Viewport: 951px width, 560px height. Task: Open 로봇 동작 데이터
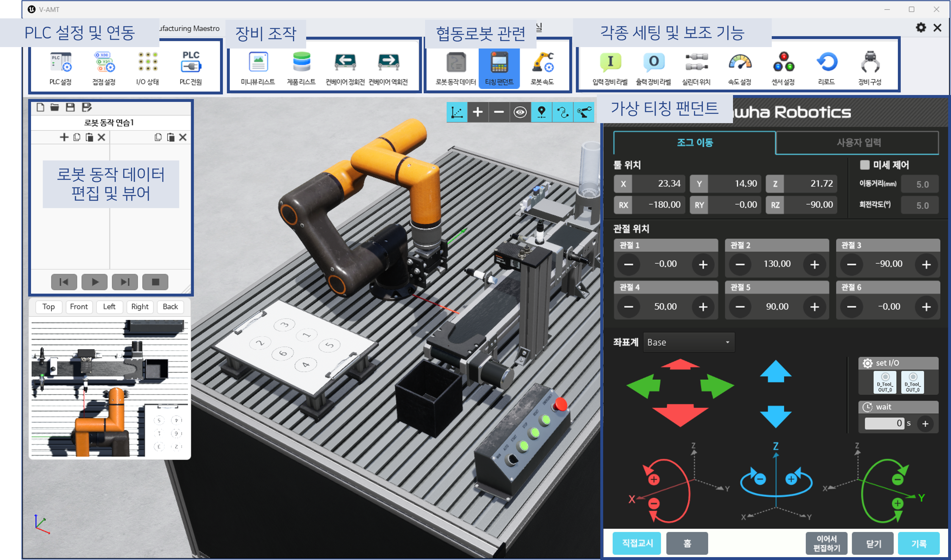pos(456,68)
